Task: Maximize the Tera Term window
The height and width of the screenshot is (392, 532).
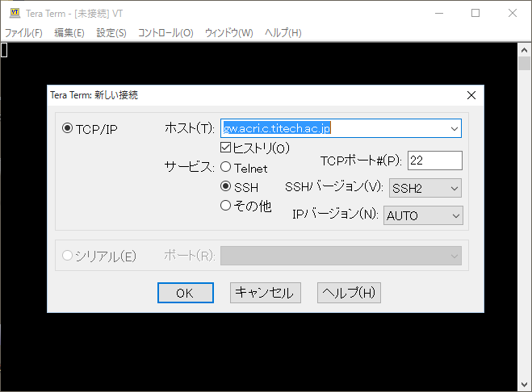Action: [x=475, y=13]
